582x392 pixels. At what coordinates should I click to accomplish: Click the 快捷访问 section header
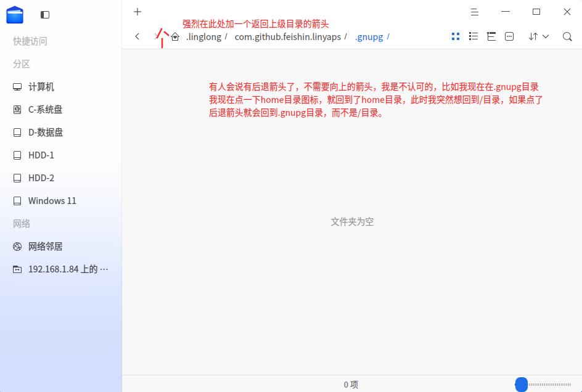[x=30, y=41]
